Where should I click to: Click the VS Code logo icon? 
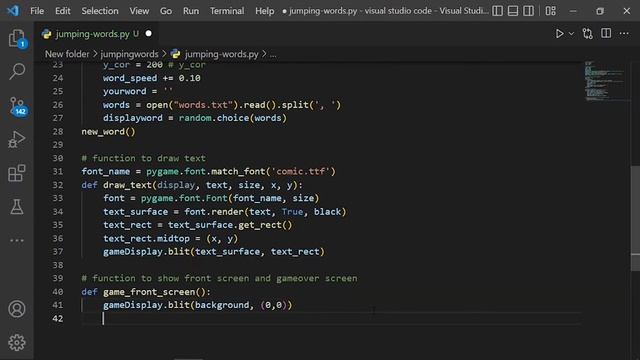pos(13,11)
